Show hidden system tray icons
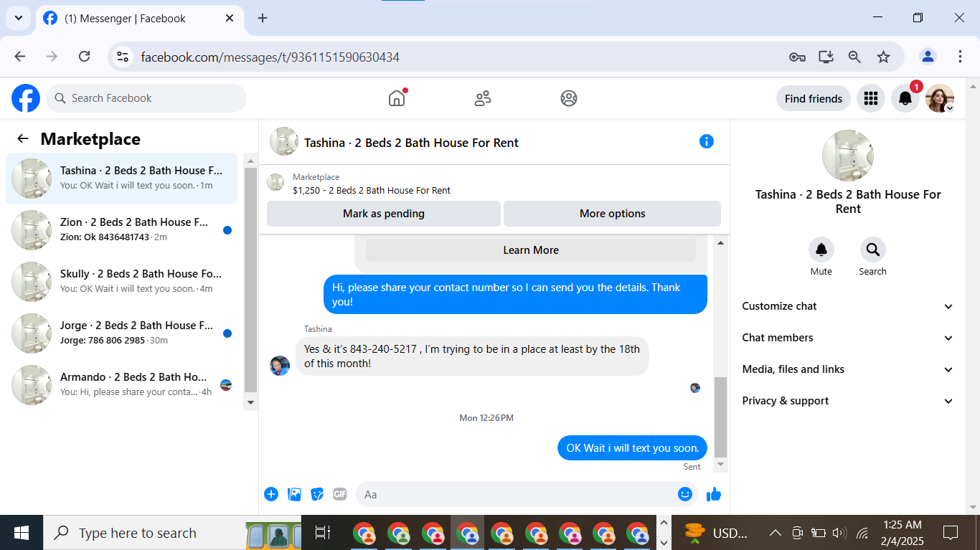The height and width of the screenshot is (550, 980). (x=775, y=533)
